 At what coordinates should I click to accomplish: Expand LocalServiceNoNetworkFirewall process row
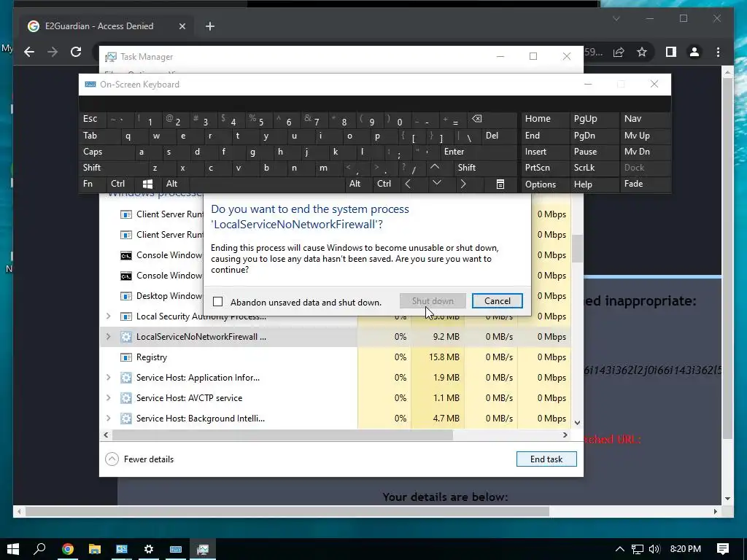pos(108,337)
